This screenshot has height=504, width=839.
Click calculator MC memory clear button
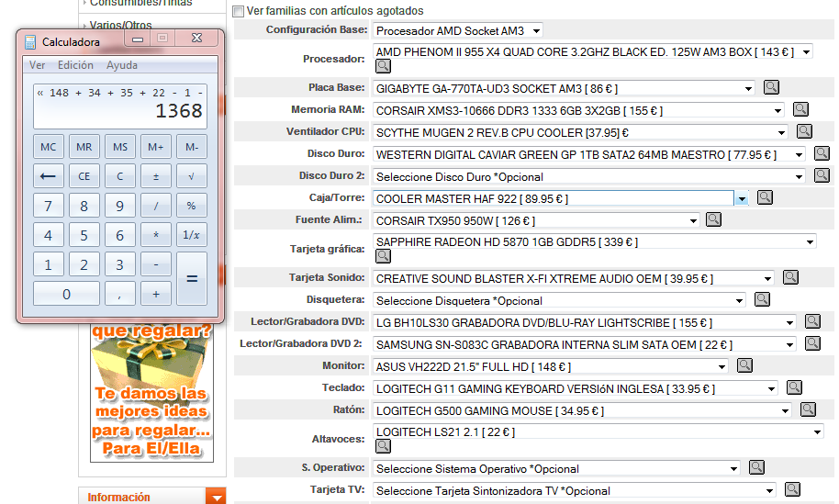pos(48,147)
